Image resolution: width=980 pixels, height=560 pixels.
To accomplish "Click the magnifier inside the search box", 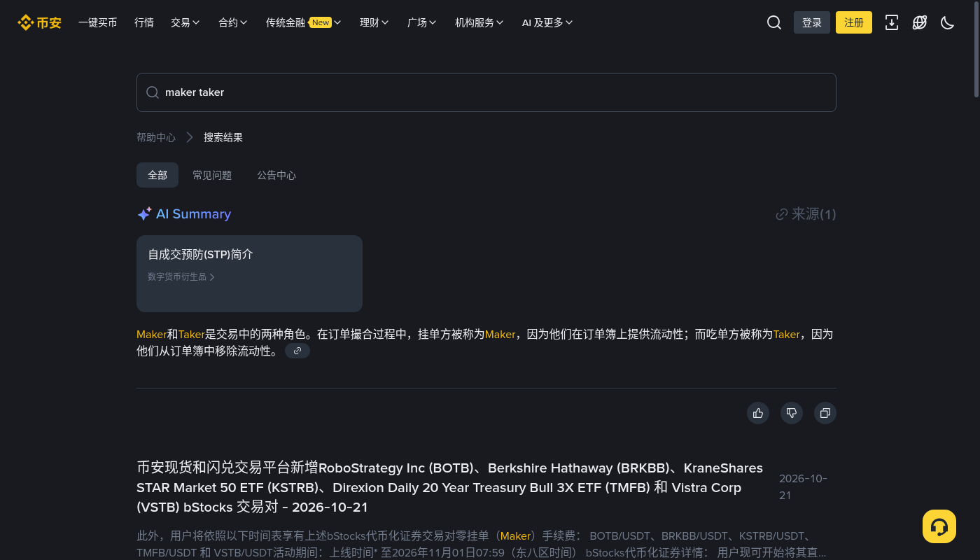I will coord(152,92).
